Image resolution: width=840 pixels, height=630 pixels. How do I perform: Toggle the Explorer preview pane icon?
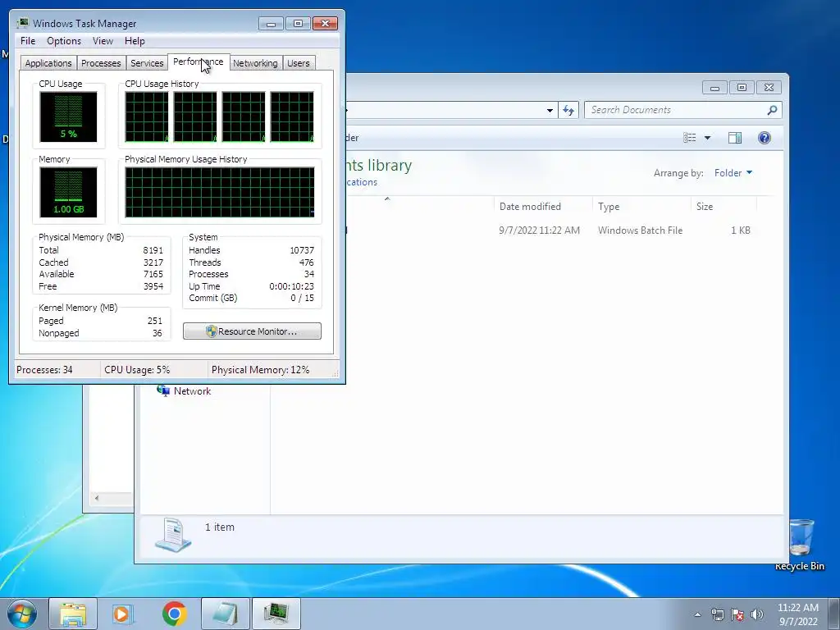point(735,138)
